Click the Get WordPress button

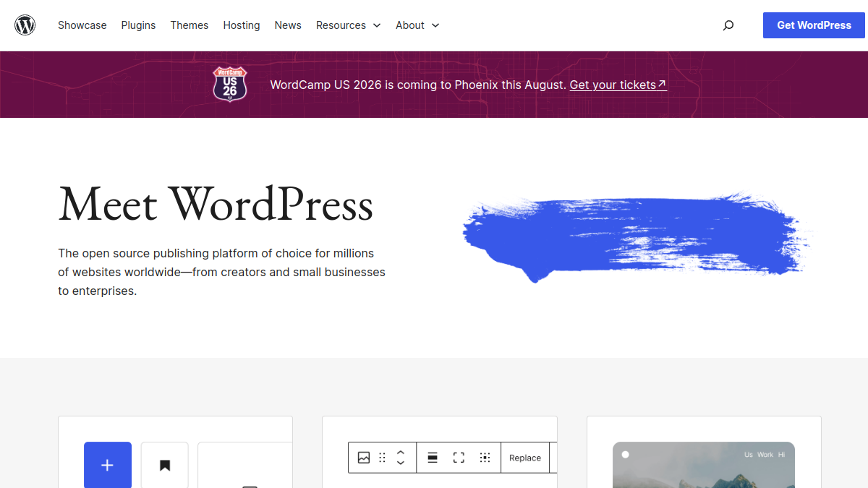point(814,25)
